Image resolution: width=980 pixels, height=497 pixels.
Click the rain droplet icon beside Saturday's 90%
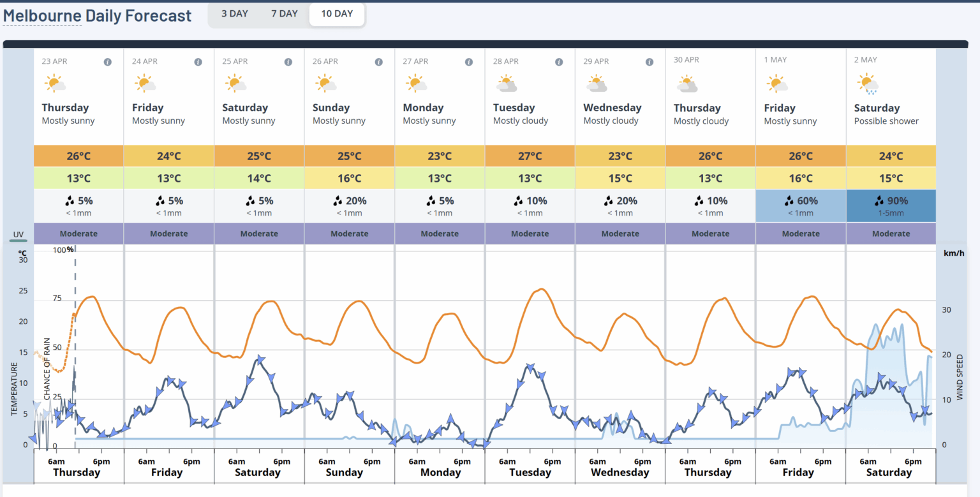(880, 200)
